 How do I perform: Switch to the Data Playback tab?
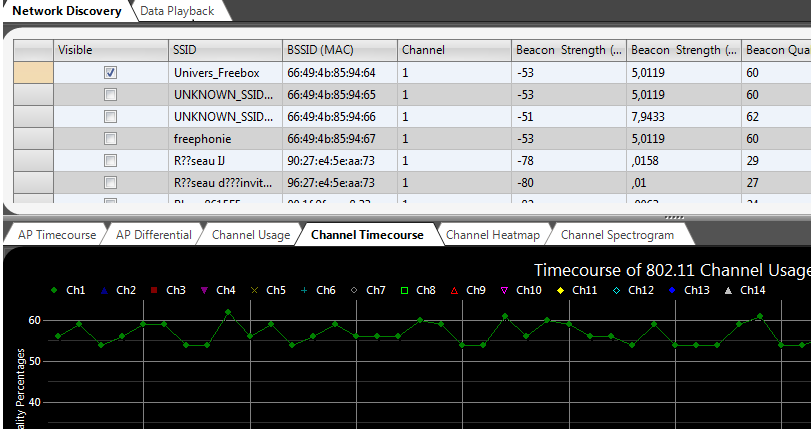click(x=178, y=11)
